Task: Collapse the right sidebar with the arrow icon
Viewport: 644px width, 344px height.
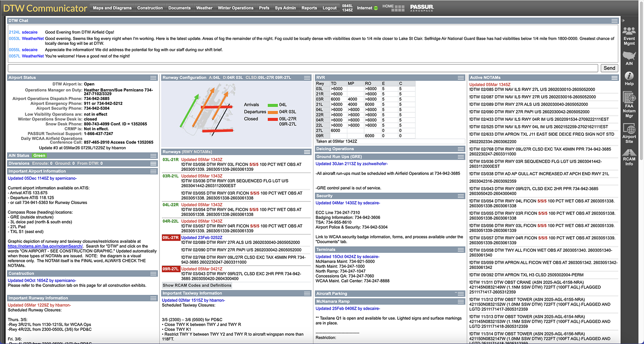Action: coord(623,21)
